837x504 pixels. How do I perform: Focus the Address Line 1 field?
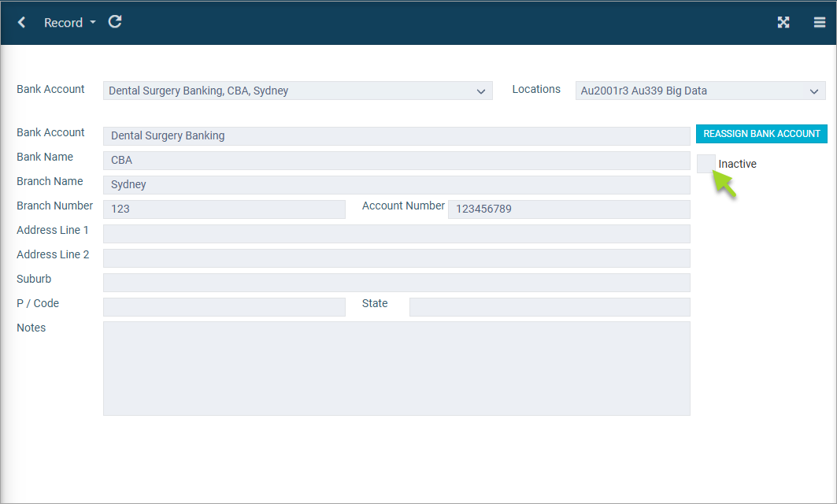pyautogui.click(x=396, y=234)
